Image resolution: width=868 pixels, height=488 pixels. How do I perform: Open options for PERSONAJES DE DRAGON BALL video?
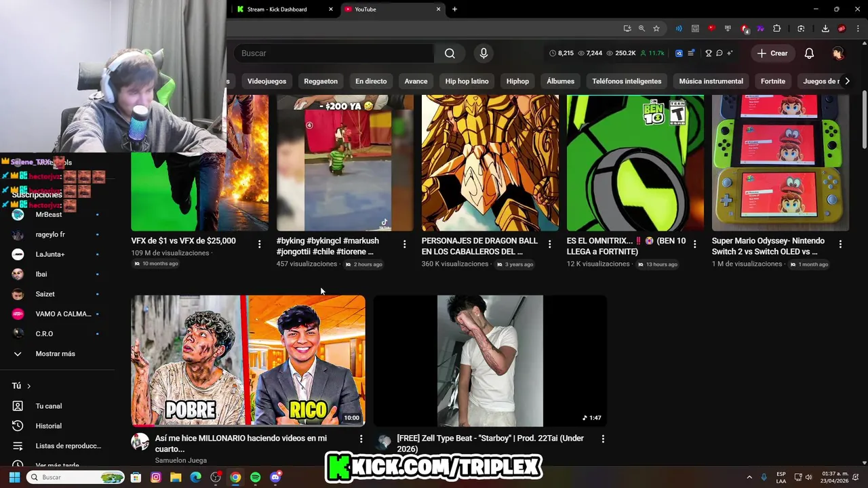(549, 244)
